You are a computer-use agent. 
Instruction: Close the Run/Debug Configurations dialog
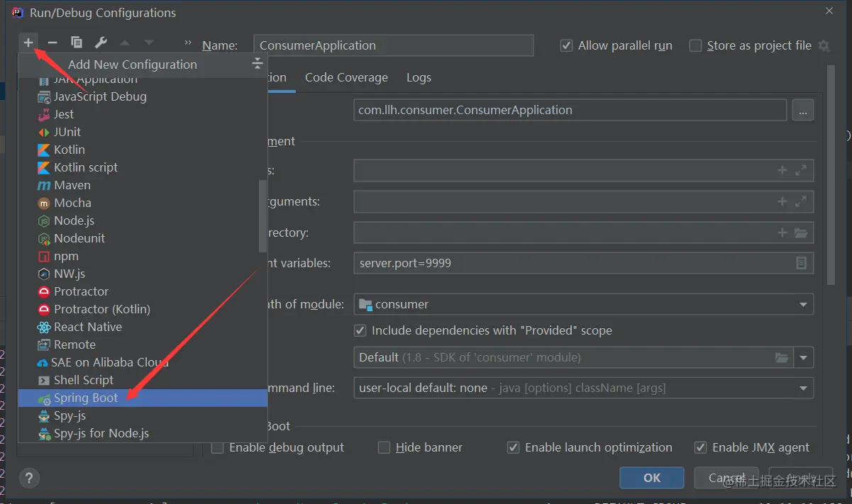pyautogui.click(x=829, y=11)
